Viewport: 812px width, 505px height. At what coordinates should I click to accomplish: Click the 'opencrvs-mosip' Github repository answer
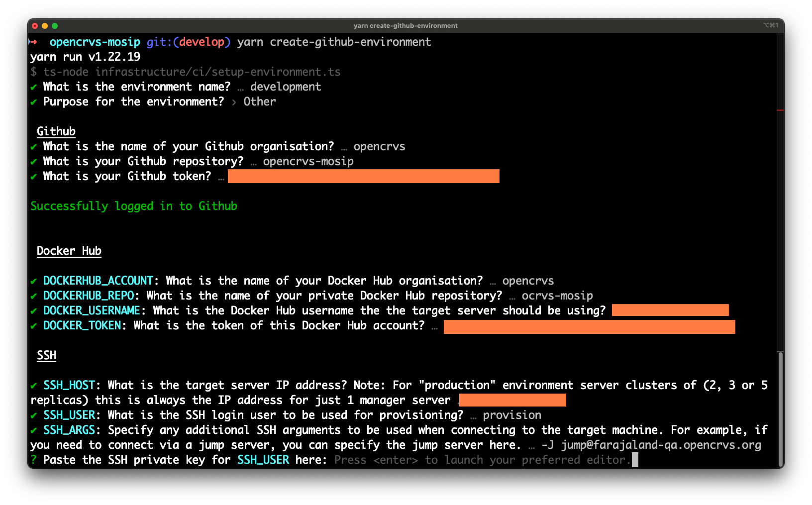308,161
